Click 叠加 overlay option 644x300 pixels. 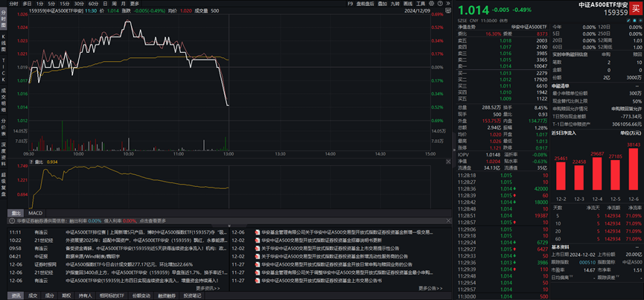[x=382, y=3]
